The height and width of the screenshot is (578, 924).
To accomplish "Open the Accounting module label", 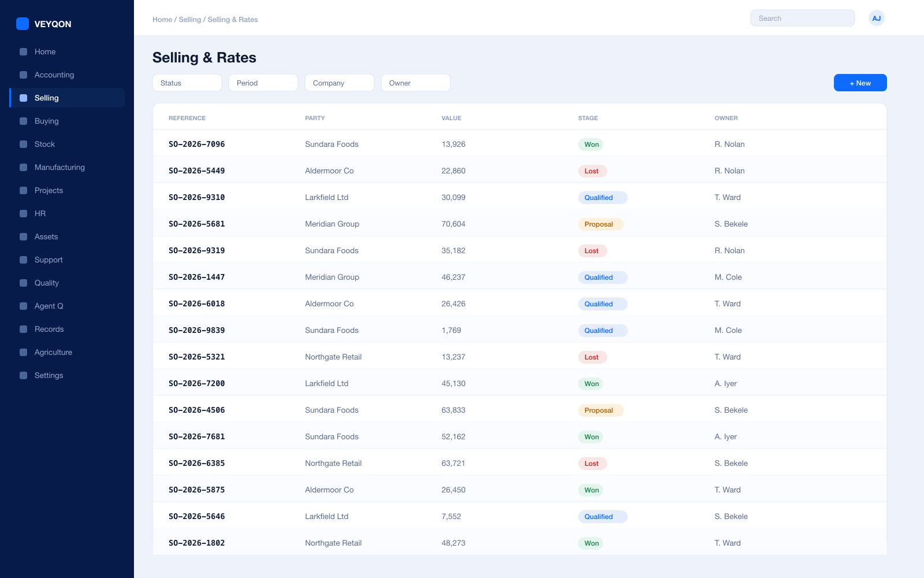I will coord(54,75).
